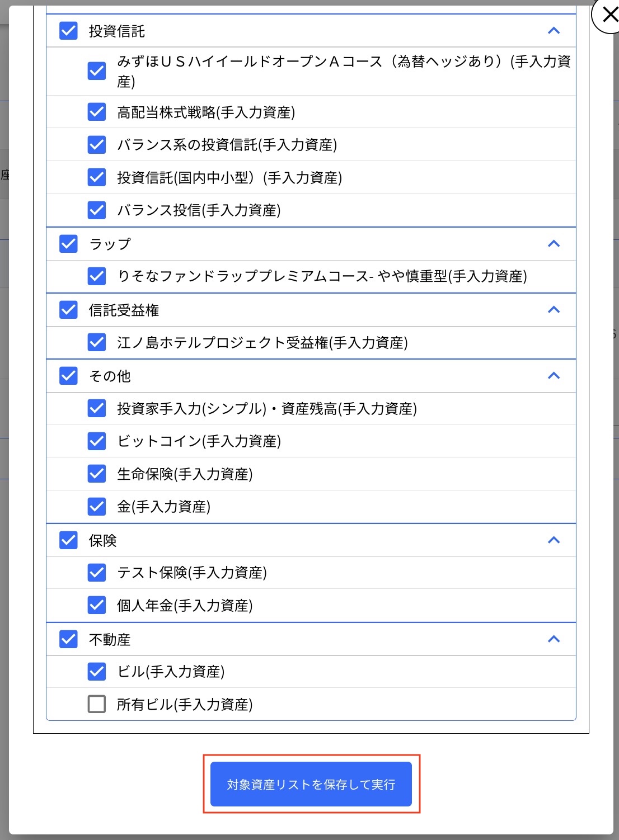
Task: Uncheck 投資信託(国内中小型)(手入力資産)
Action: pos(96,178)
